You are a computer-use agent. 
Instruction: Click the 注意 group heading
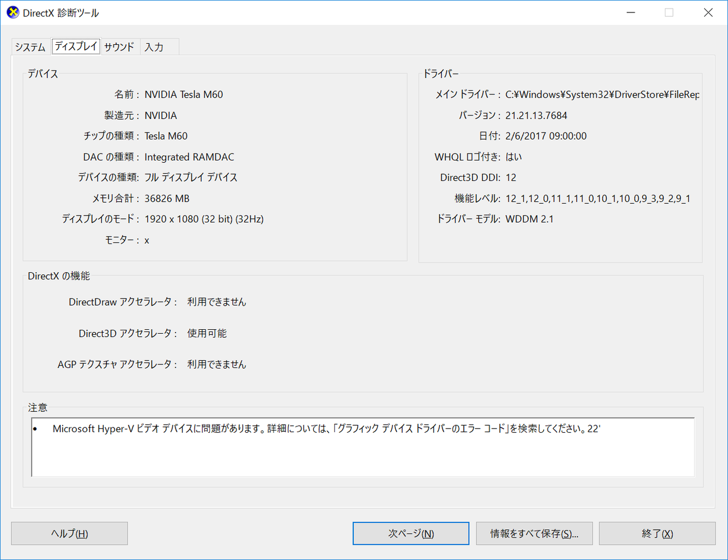(38, 408)
